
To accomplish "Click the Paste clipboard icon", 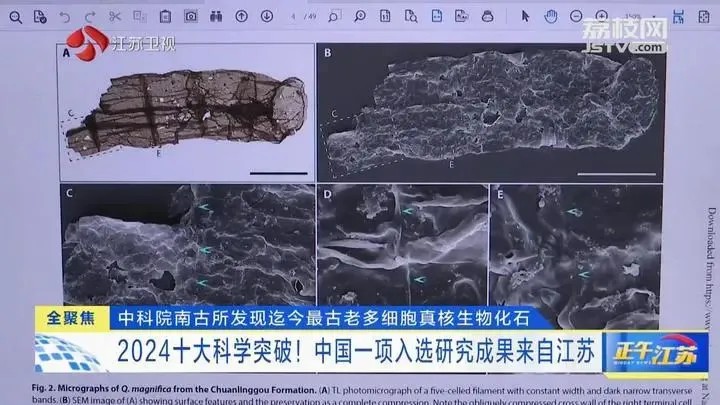I will coord(164,16).
